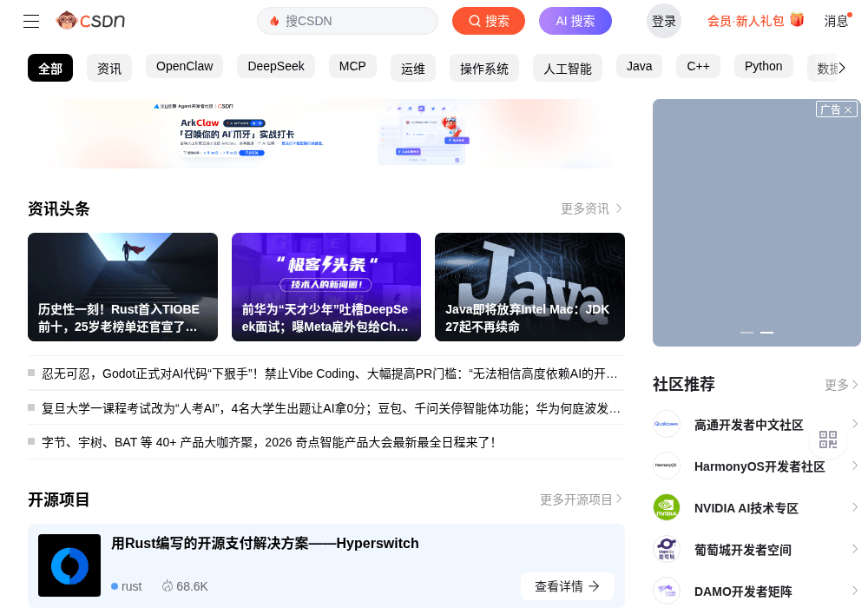This screenshot has width=868, height=608.
Task: Click the AI 搜索 purple button
Action: (575, 21)
